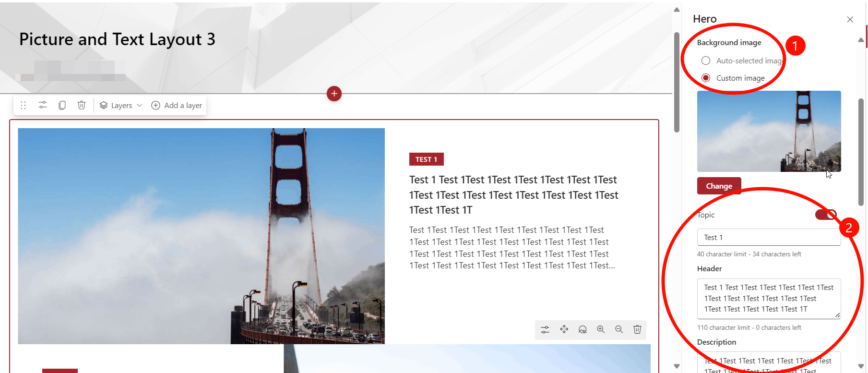The height and width of the screenshot is (373, 868).
Task: Click the TEST 1 topic tag on tile
Action: [426, 159]
